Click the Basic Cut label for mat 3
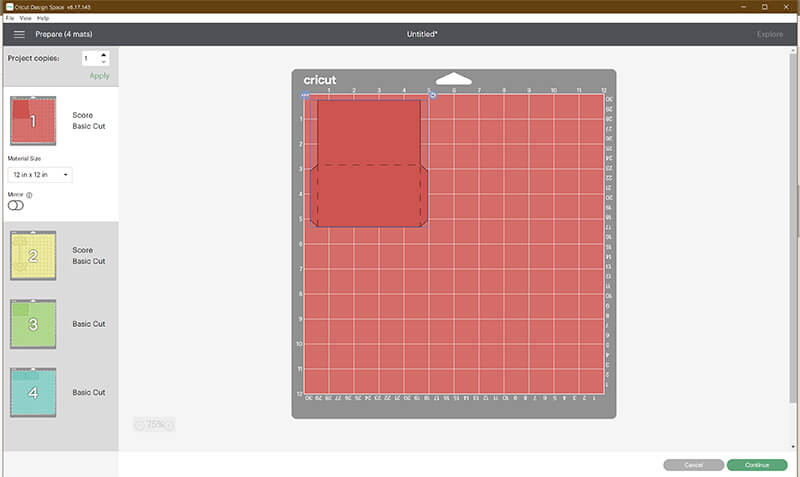The width and height of the screenshot is (800, 477). (x=89, y=324)
